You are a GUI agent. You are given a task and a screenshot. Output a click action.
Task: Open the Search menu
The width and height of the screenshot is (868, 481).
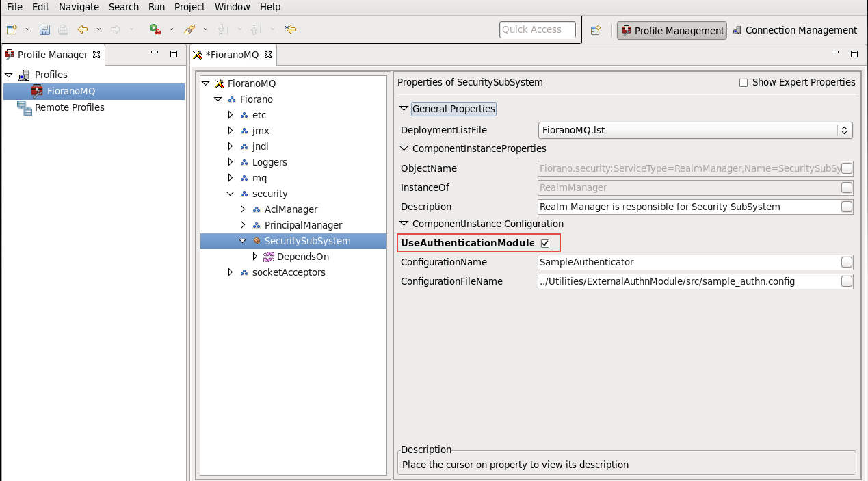[x=124, y=7]
